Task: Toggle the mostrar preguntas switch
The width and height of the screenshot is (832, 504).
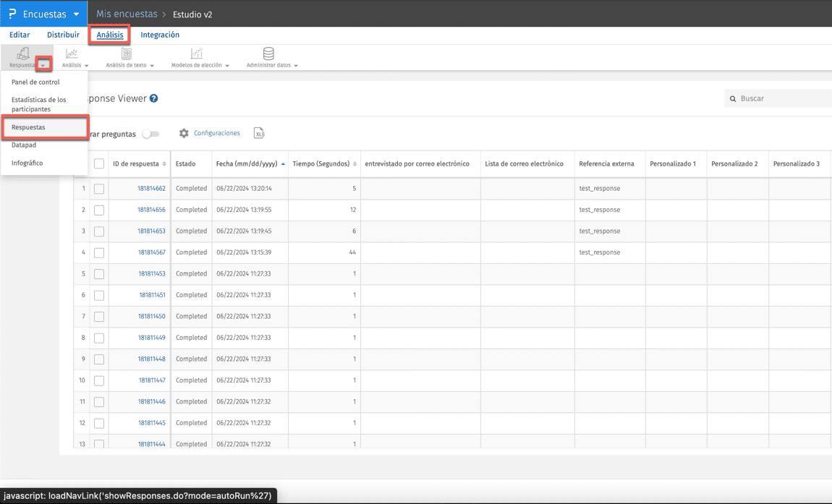Action: tap(150, 134)
